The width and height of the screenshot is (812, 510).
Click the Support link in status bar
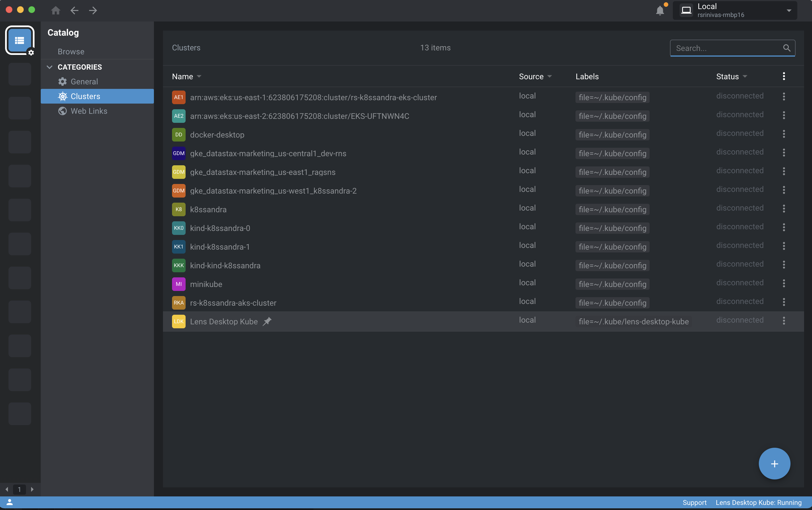[694, 502]
